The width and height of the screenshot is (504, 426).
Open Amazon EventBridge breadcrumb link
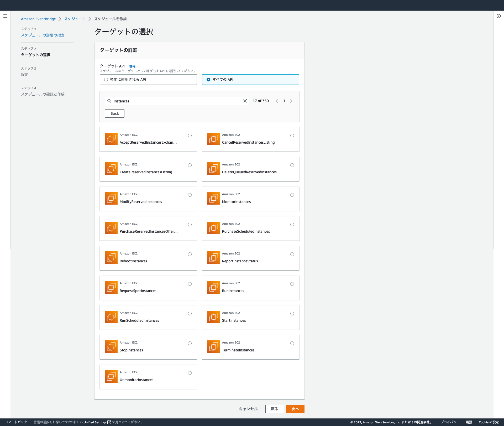pos(38,19)
